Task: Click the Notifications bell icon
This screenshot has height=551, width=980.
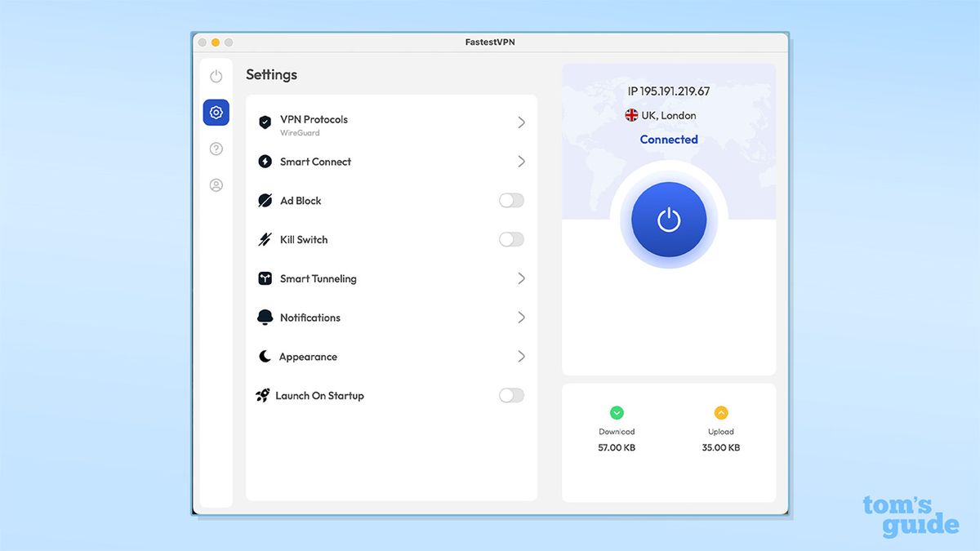Action: click(x=265, y=318)
